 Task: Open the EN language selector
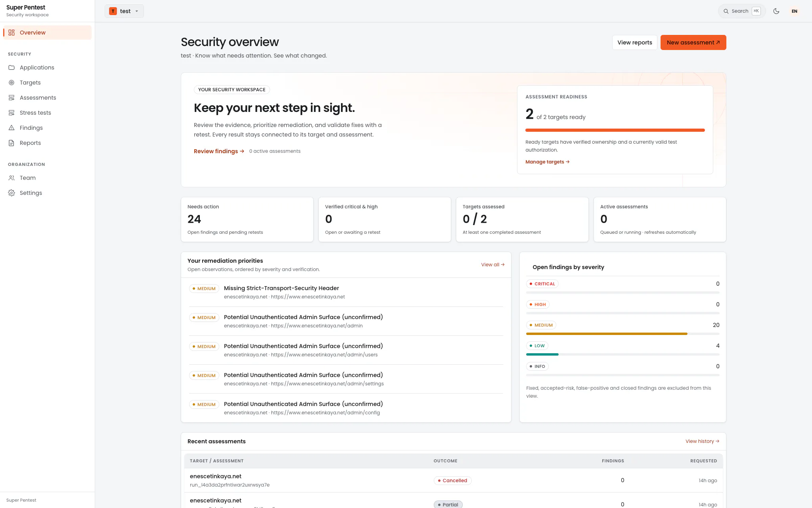[x=795, y=11]
